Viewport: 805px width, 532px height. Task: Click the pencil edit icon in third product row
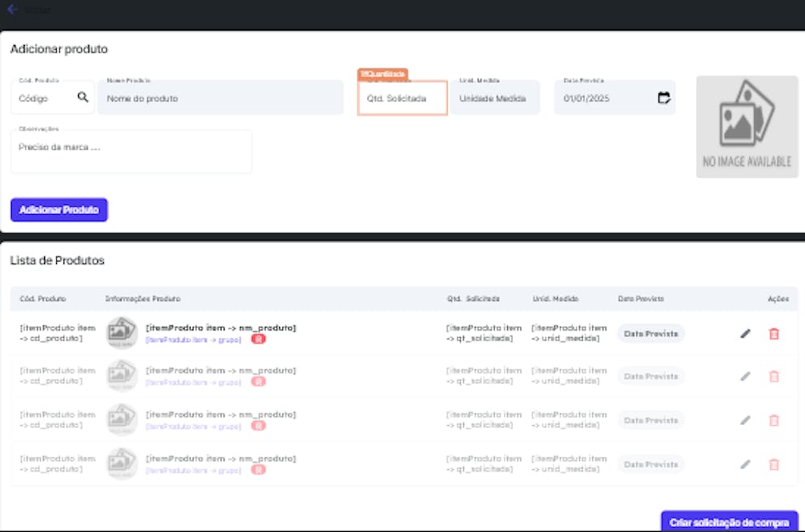(745, 420)
